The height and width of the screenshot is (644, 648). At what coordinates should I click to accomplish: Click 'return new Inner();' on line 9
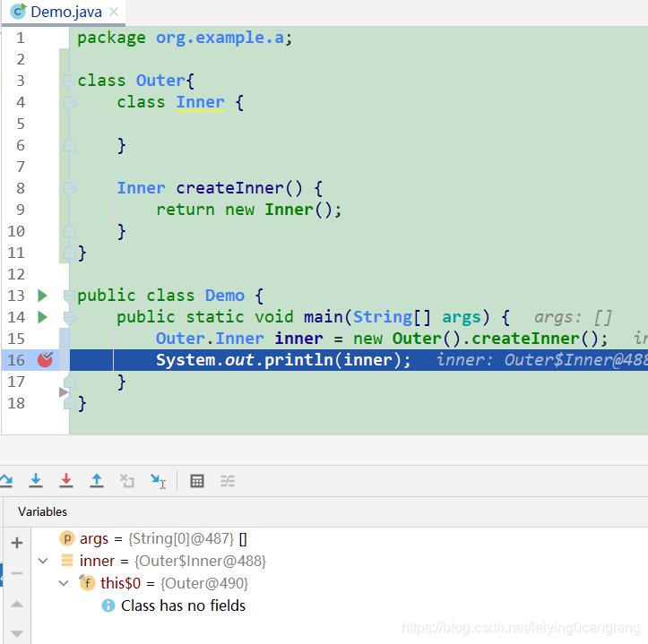click(249, 210)
